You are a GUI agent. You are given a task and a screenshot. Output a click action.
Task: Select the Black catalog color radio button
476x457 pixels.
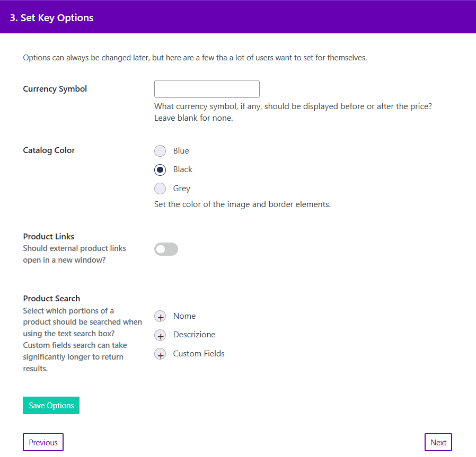160,170
